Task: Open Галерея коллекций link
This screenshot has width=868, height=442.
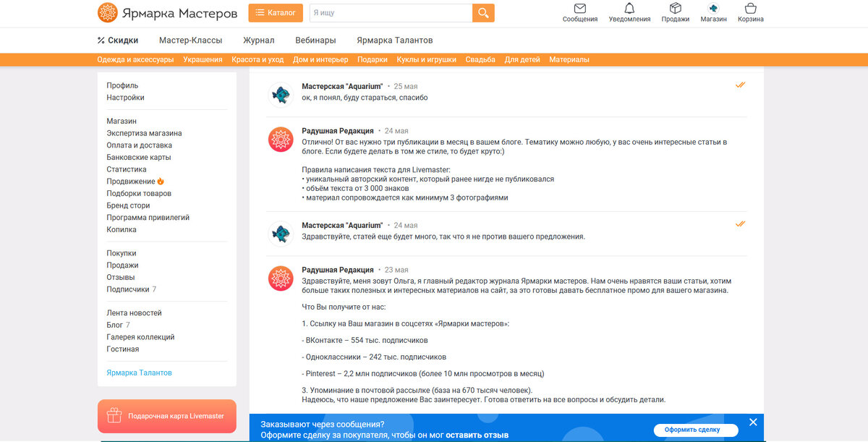Action: 140,337
